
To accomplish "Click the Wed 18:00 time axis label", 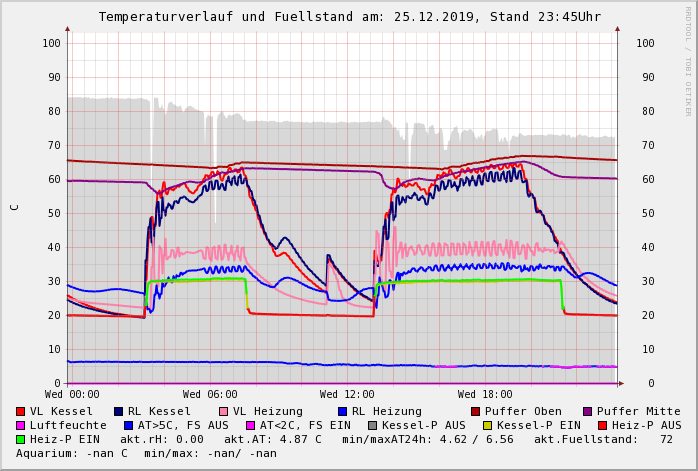I will coord(485,395).
